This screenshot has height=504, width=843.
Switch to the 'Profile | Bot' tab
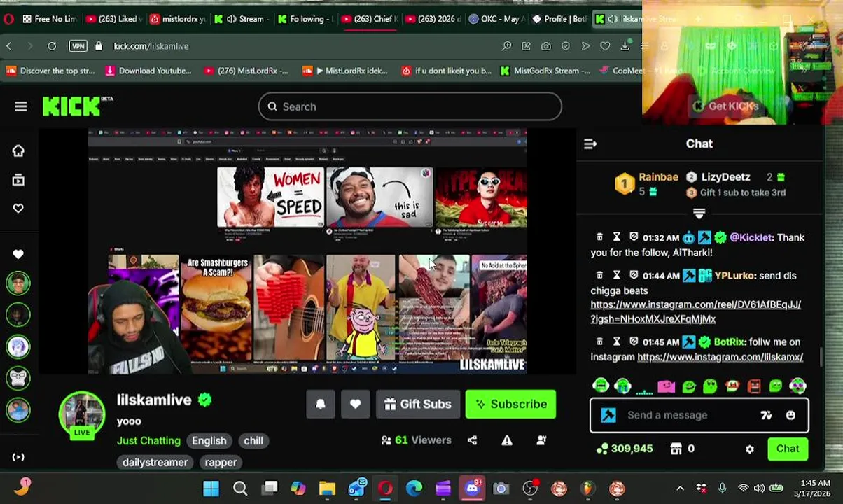click(560, 19)
